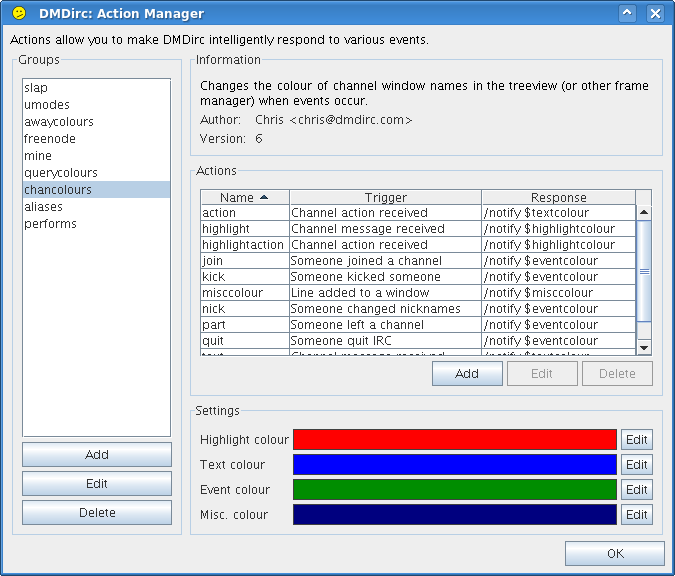Click Add button below Actions table
This screenshot has height=576, width=675.
[x=467, y=373]
